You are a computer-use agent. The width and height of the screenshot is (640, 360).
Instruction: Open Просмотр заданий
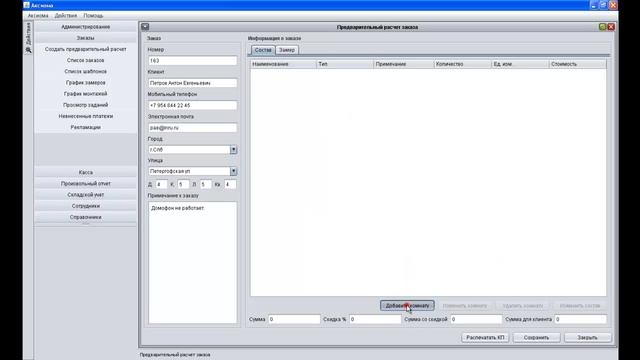coord(86,105)
